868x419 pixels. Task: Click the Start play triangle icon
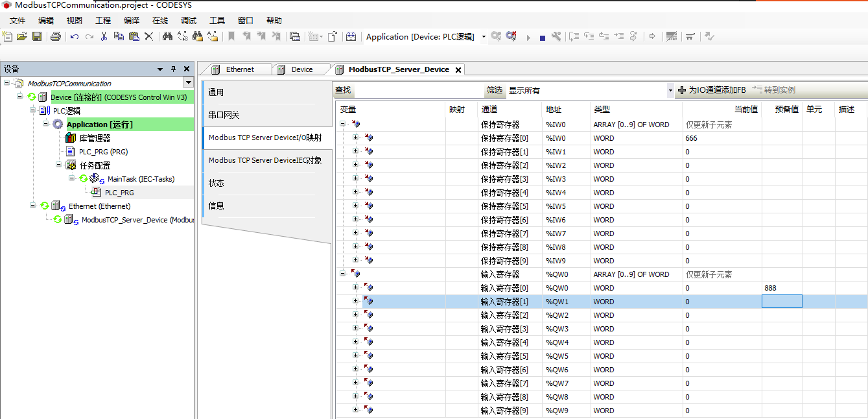[528, 37]
